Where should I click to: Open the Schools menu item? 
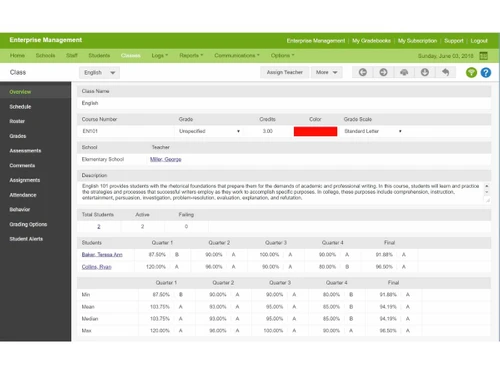(45, 55)
